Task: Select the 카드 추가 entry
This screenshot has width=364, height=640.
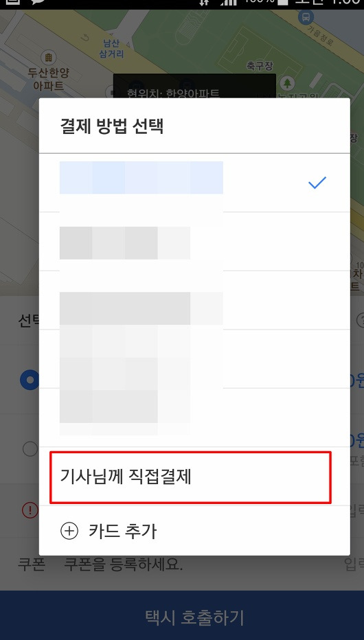Action: (x=194, y=531)
